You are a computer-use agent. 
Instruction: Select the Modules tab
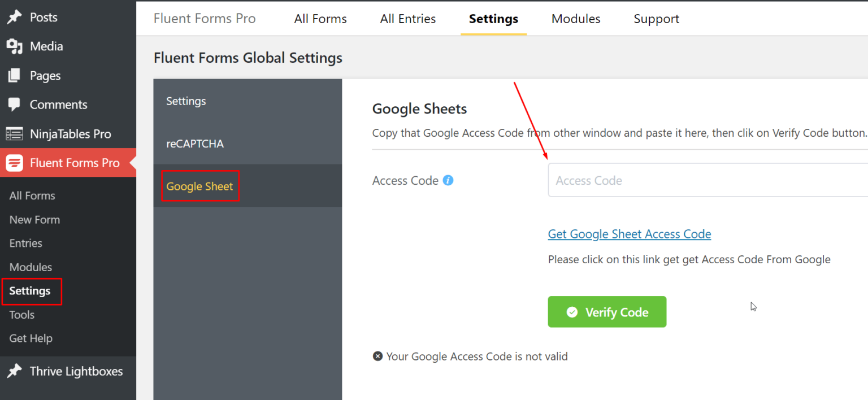575,18
